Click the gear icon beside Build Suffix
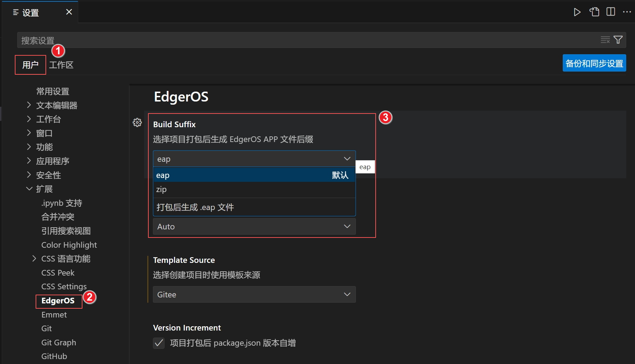Screen dimensions: 635x364 click(x=137, y=122)
